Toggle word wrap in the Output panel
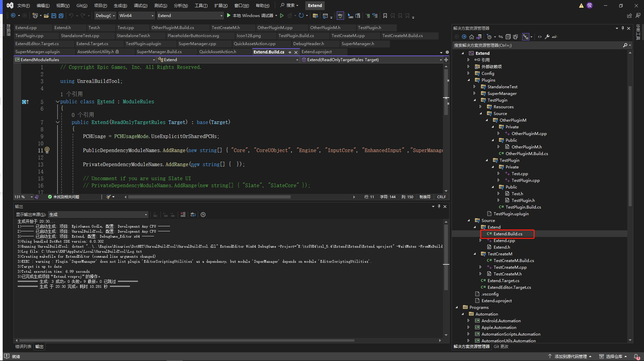Viewport: 644px width, 361px height. [193, 215]
